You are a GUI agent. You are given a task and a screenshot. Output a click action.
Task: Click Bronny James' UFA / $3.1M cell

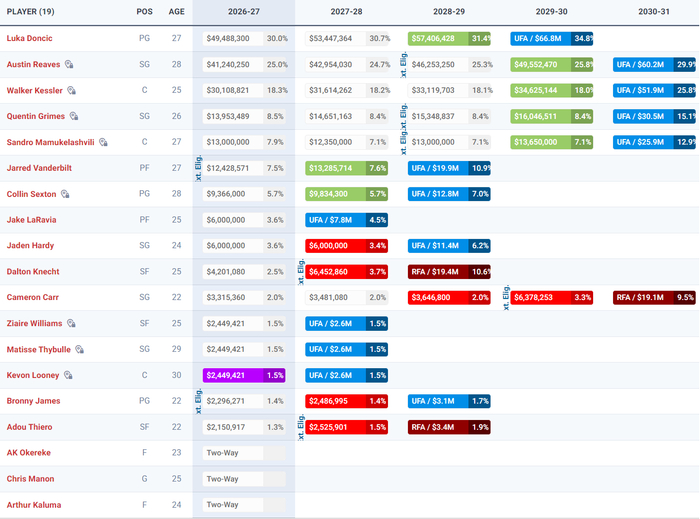tap(449, 401)
